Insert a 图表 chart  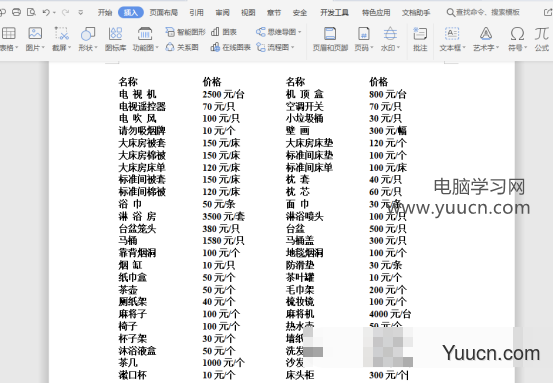click(x=224, y=32)
